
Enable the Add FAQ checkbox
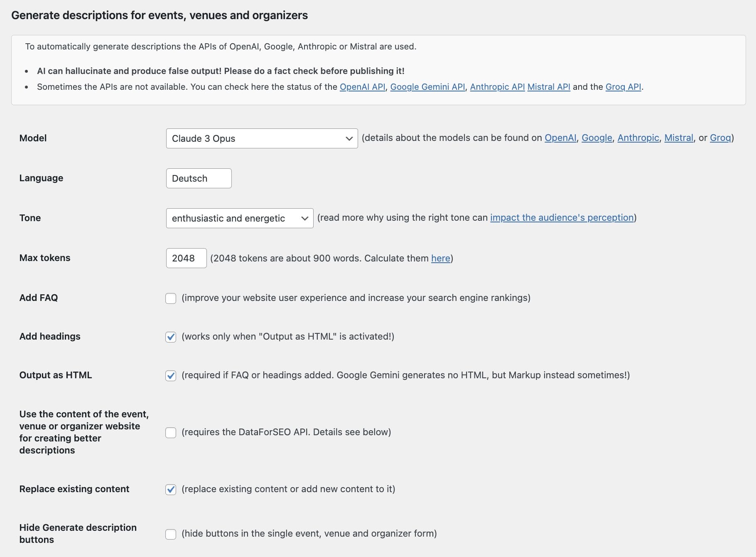pyautogui.click(x=171, y=298)
